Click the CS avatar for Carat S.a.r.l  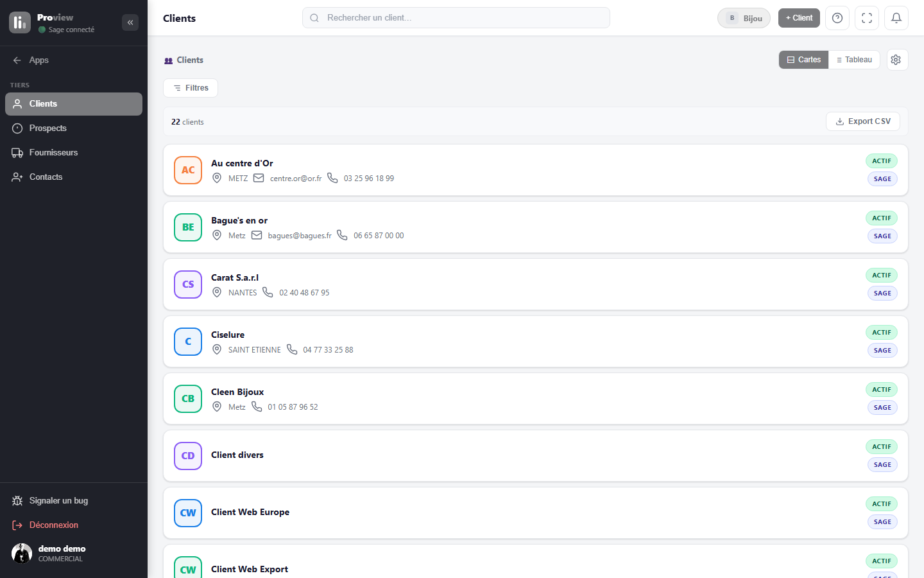pos(188,285)
